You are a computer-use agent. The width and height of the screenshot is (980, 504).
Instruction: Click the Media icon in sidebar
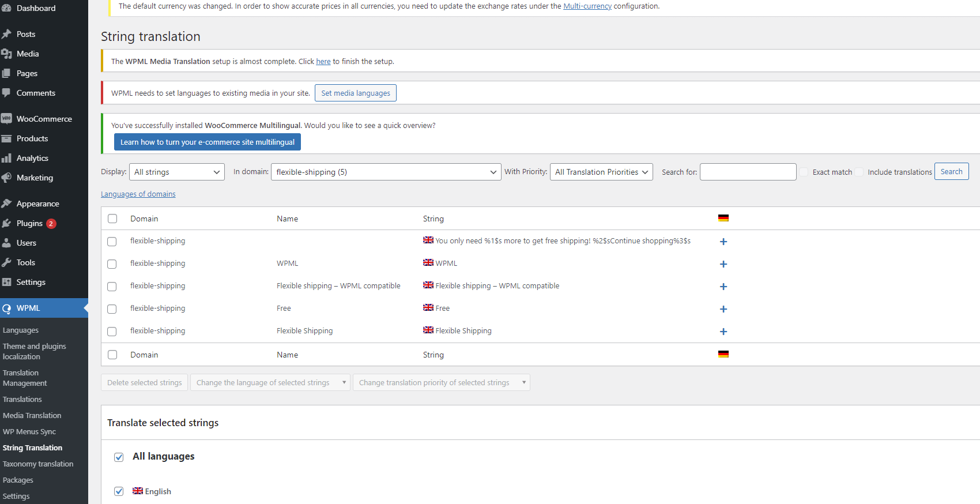[6, 54]
